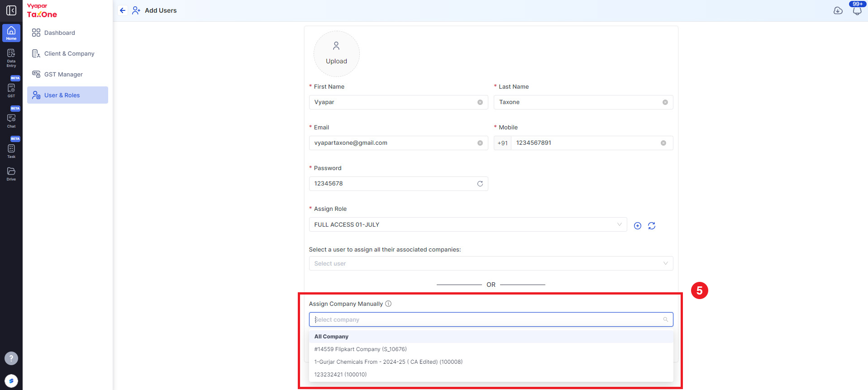
Task: Select User & Roles menu item
Action: (67, 95)
